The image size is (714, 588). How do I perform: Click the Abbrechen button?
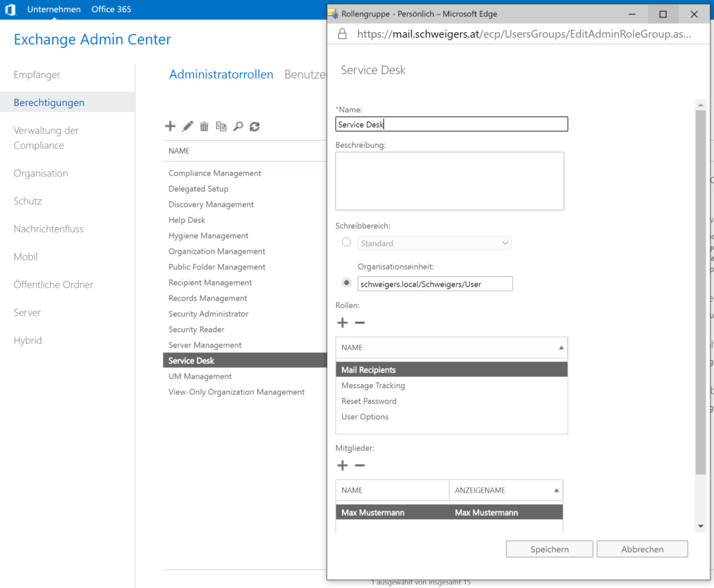(642, 549)
